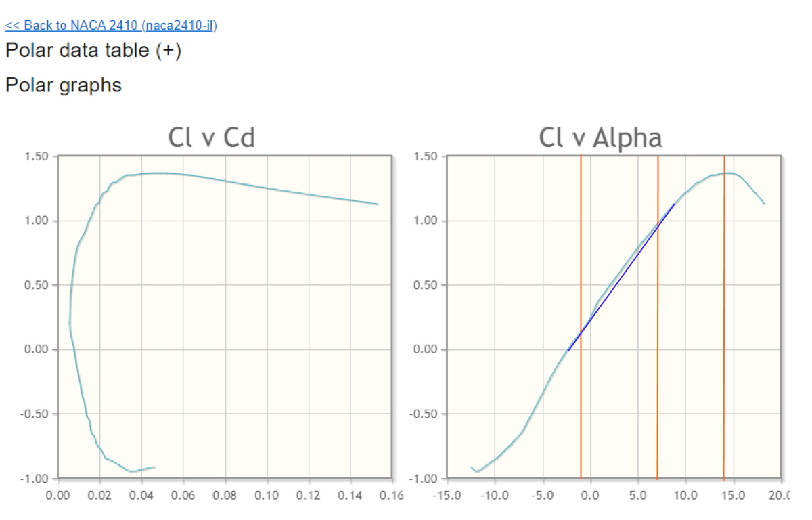
Task: Click the Polar graphs heading
Action: (64, 85)
